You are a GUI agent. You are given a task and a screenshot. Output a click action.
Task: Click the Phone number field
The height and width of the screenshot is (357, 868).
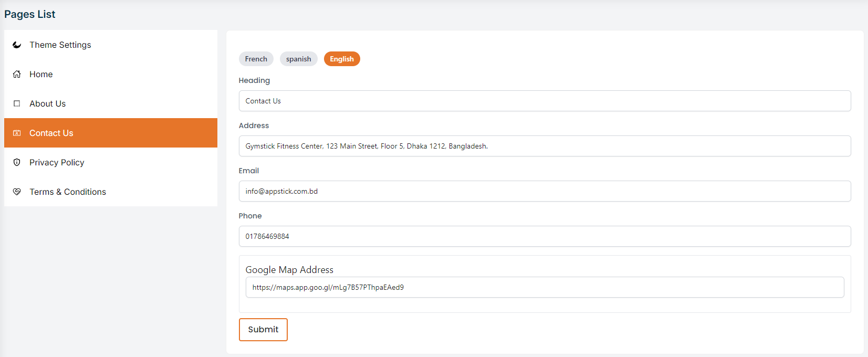point(545,236)
